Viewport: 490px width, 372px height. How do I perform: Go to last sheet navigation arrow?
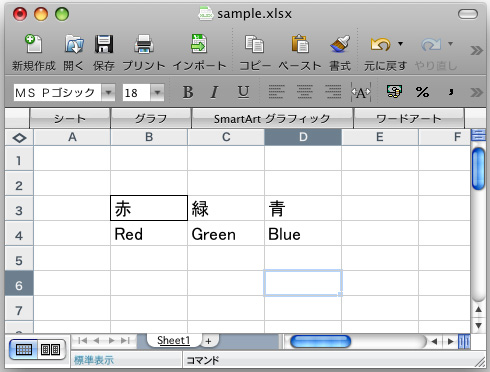[125, 341]
